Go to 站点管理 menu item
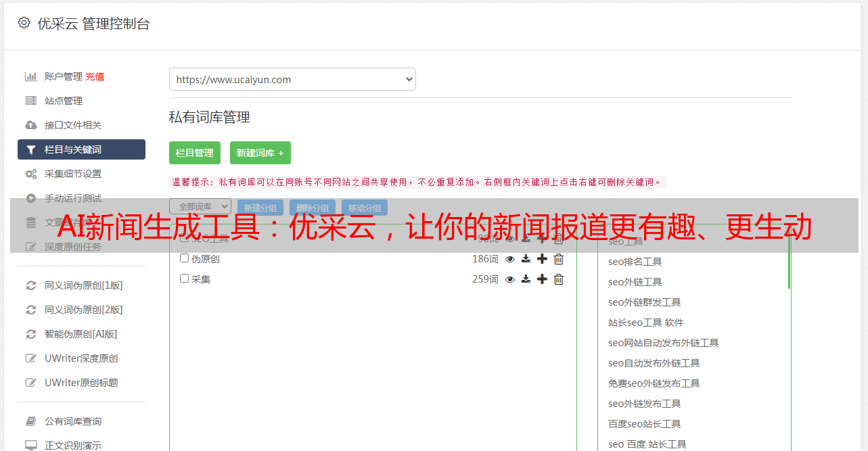The width and height of the screenshot is (868, 451). coord(64,101)
